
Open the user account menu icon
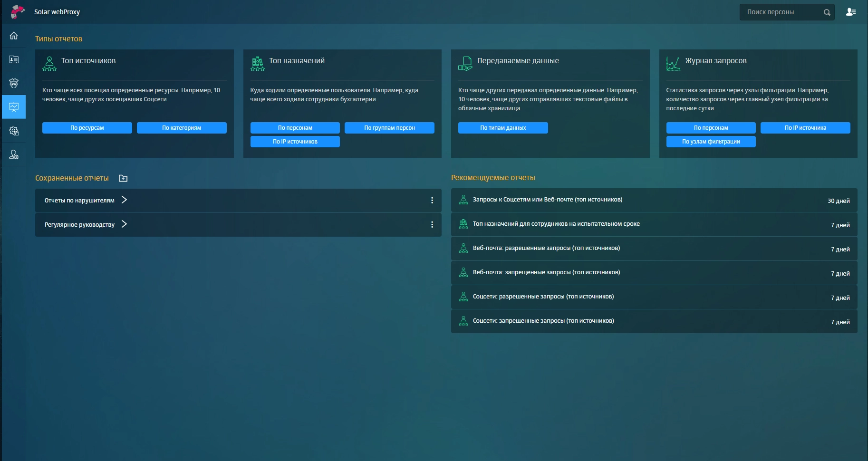(851, 12)
